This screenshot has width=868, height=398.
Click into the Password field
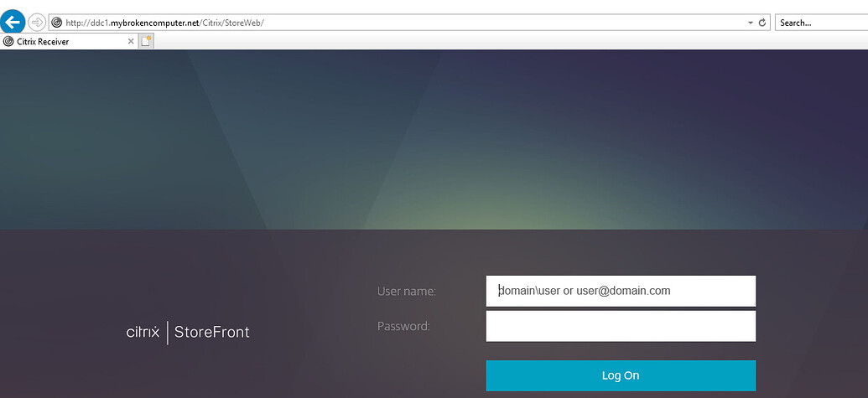point(621,327)
